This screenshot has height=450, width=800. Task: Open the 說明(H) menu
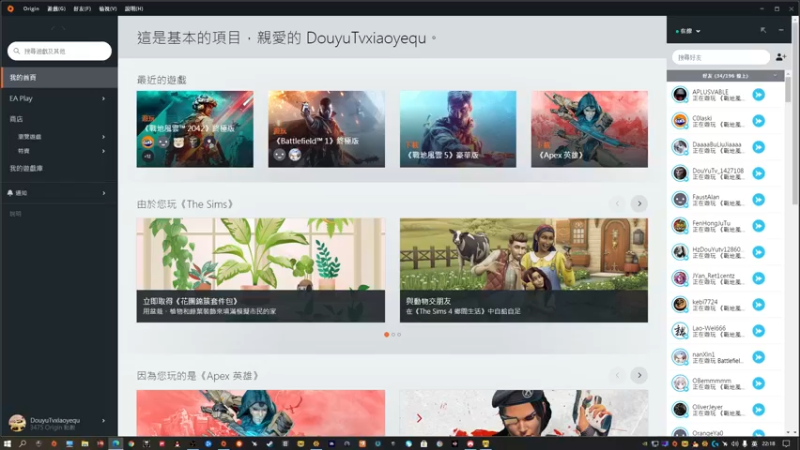(134, 9)
